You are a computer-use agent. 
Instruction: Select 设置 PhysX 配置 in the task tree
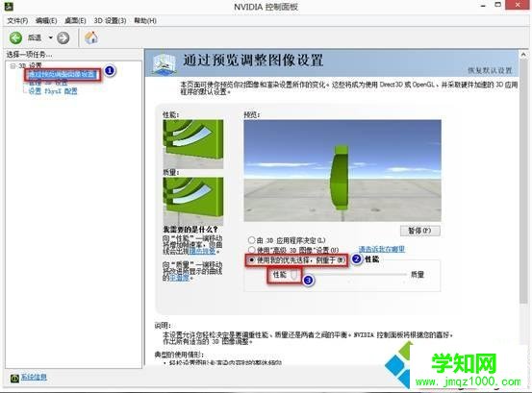[53, 90]
